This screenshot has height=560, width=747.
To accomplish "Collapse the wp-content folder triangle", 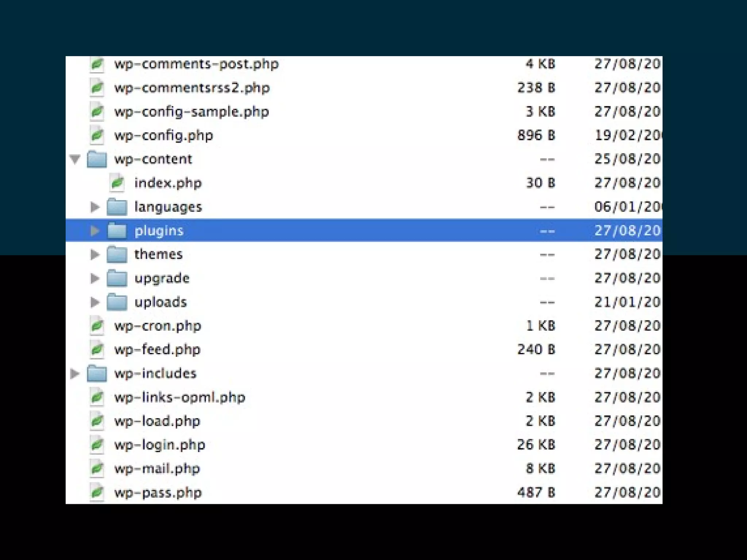I will point(75,159).
